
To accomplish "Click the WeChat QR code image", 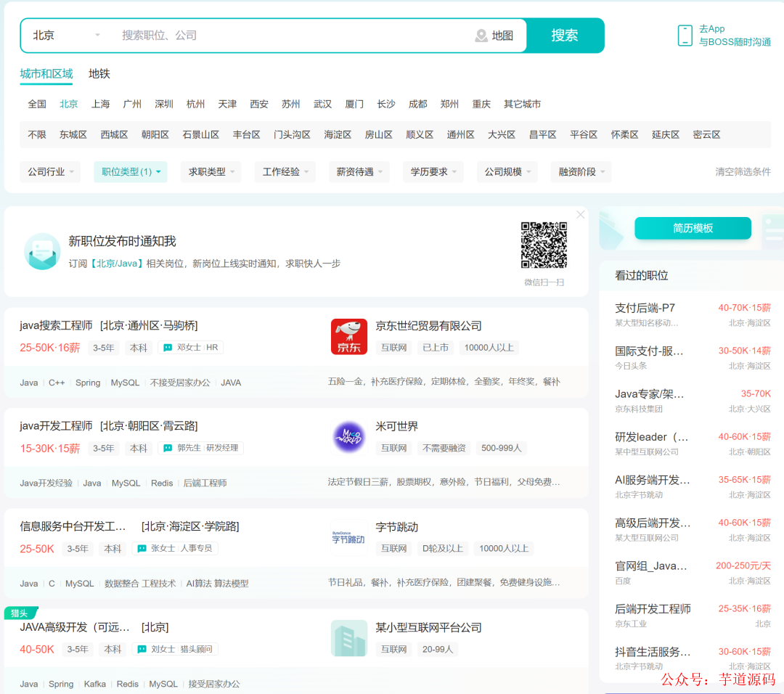I will pos(544,245).
